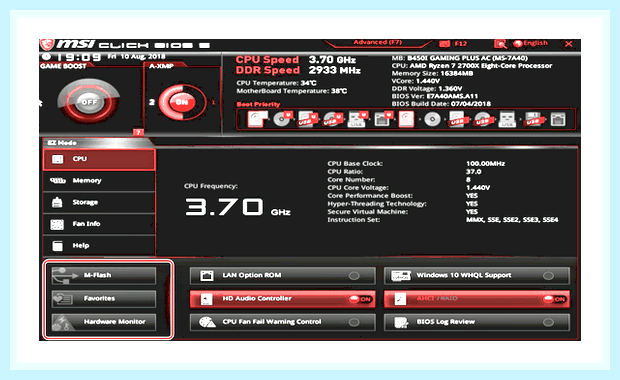Image resolution: width=620 pixels, height=380 pixels.
Task: Open the Fan Info tab
Action: pos(99,224)
